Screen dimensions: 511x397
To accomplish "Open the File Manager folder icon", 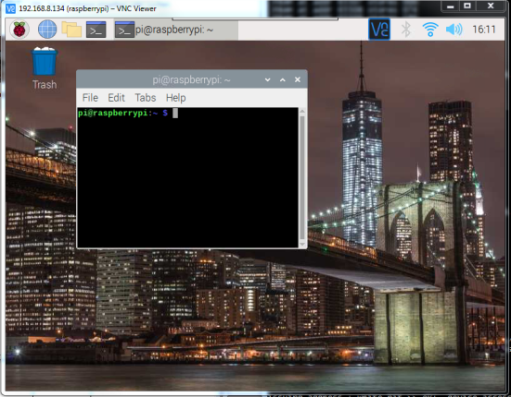I will 72,30.
